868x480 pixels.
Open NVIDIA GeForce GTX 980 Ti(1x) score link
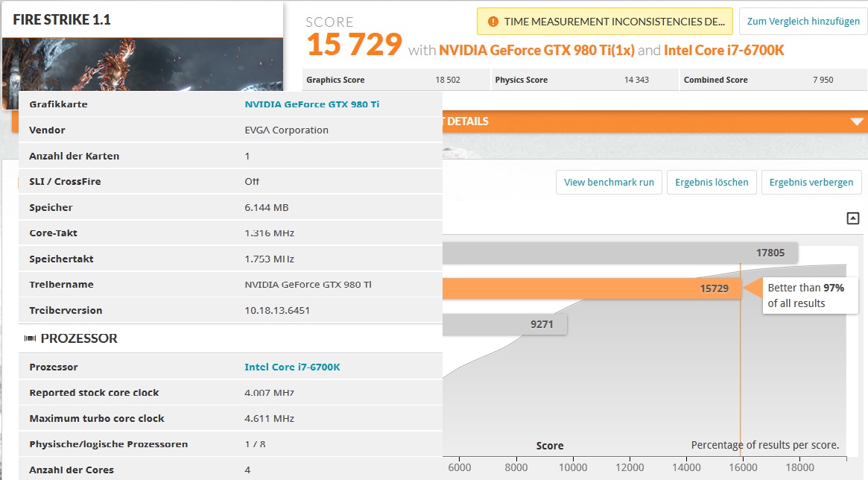(x=536, y=51)
